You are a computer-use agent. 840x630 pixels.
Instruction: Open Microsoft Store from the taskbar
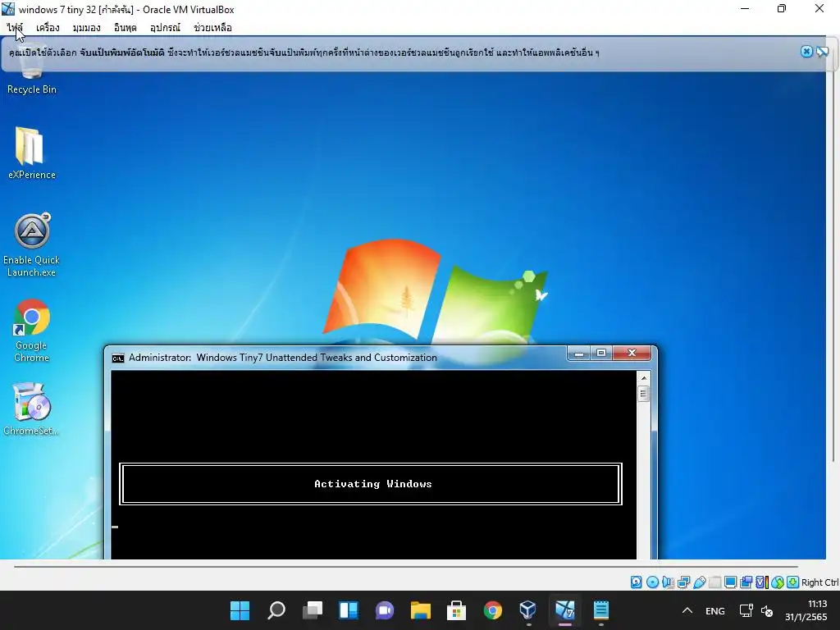456,610
